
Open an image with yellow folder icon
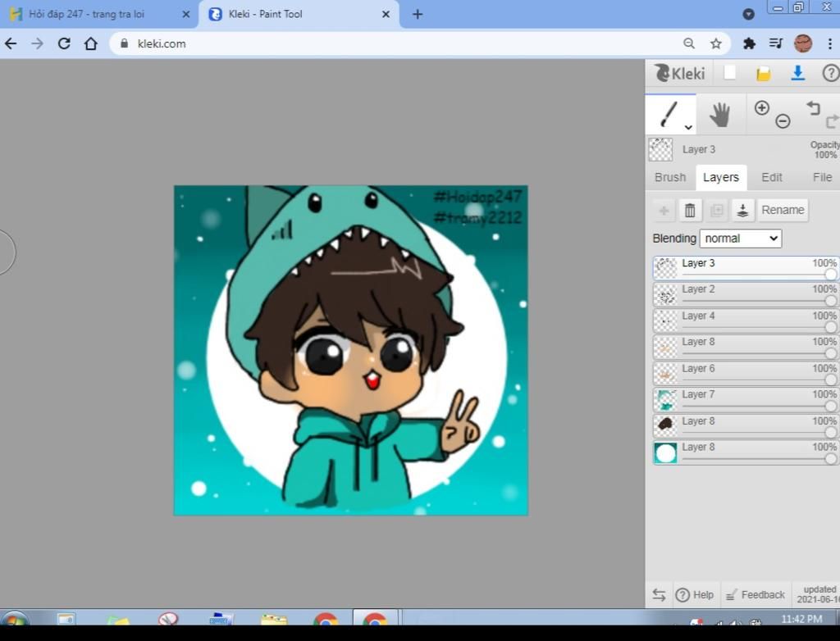764,74
